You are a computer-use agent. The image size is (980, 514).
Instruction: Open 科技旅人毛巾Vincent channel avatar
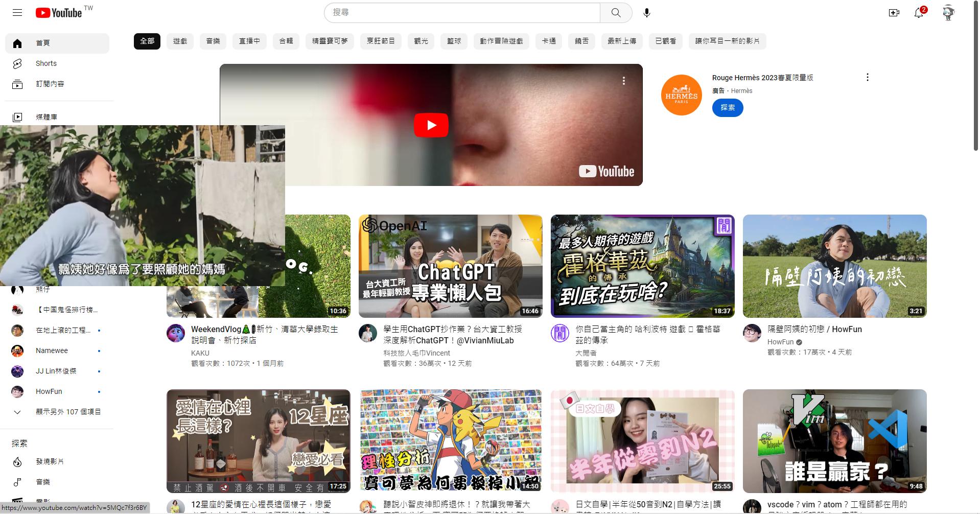(368, 333)
